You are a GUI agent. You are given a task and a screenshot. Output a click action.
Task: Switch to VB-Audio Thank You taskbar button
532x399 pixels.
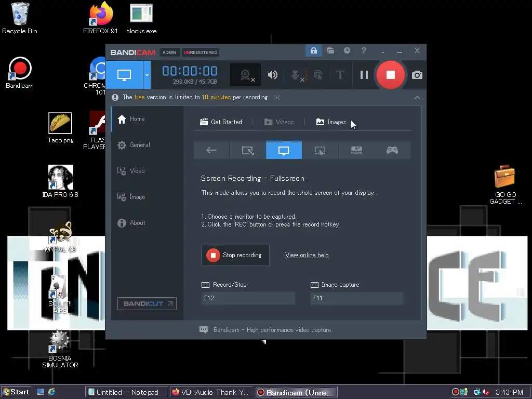(x=211, y=393)
